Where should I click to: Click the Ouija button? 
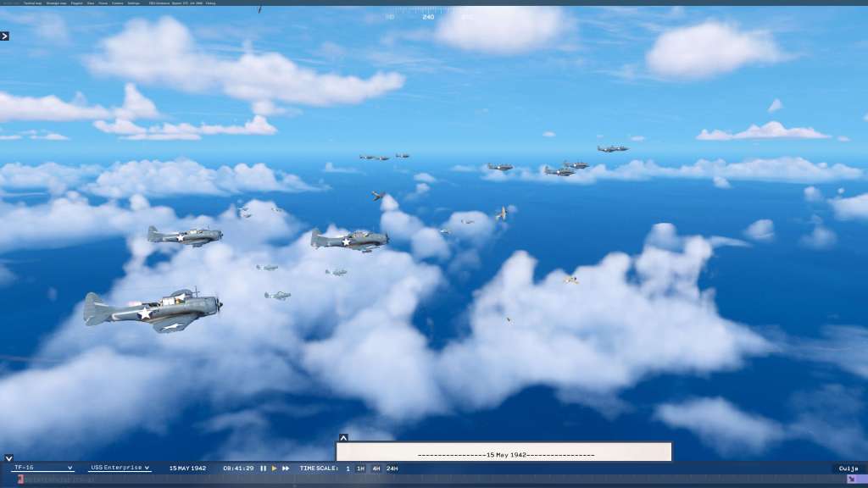click(x=849, y=469)
